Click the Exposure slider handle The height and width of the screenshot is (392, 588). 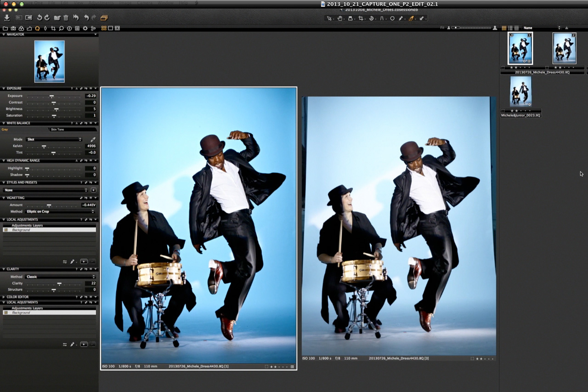pos(52,96)
